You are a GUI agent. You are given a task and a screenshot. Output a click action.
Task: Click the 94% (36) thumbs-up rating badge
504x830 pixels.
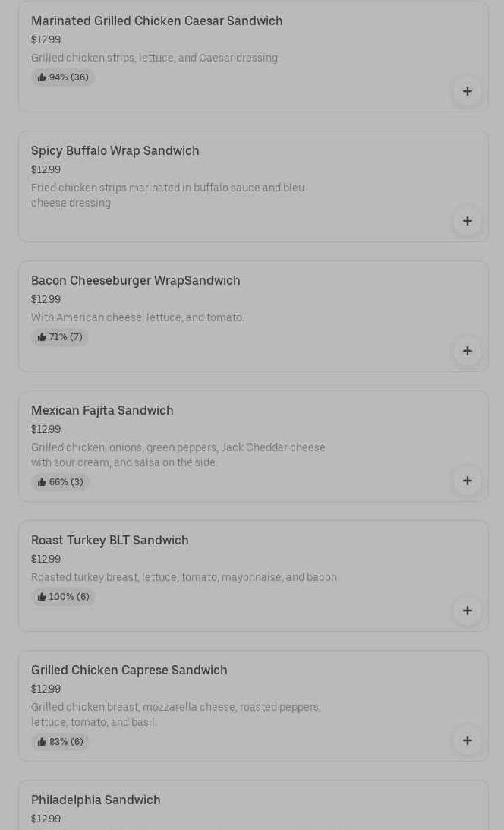point(63,77)
